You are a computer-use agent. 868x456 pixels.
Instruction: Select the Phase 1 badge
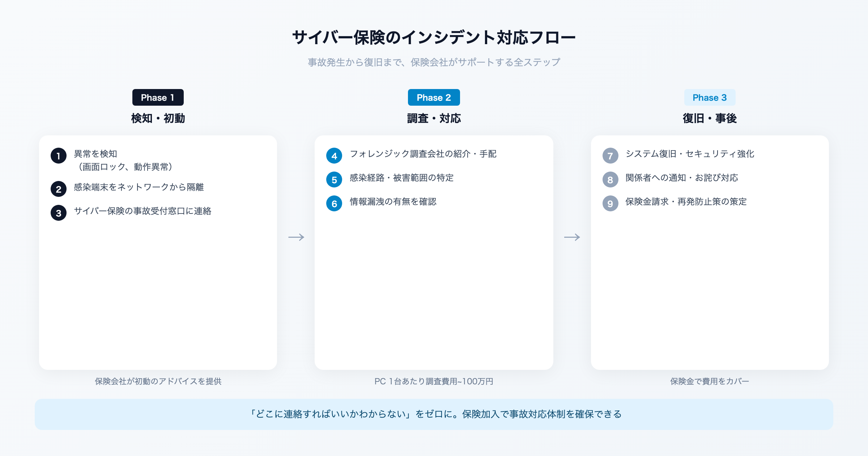coord(158,97)
